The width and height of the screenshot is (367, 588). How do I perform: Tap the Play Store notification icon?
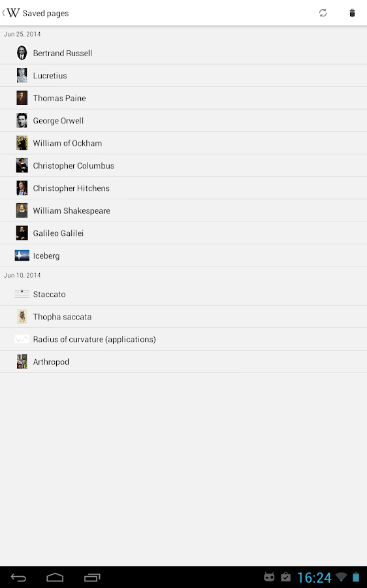[285, 577]
